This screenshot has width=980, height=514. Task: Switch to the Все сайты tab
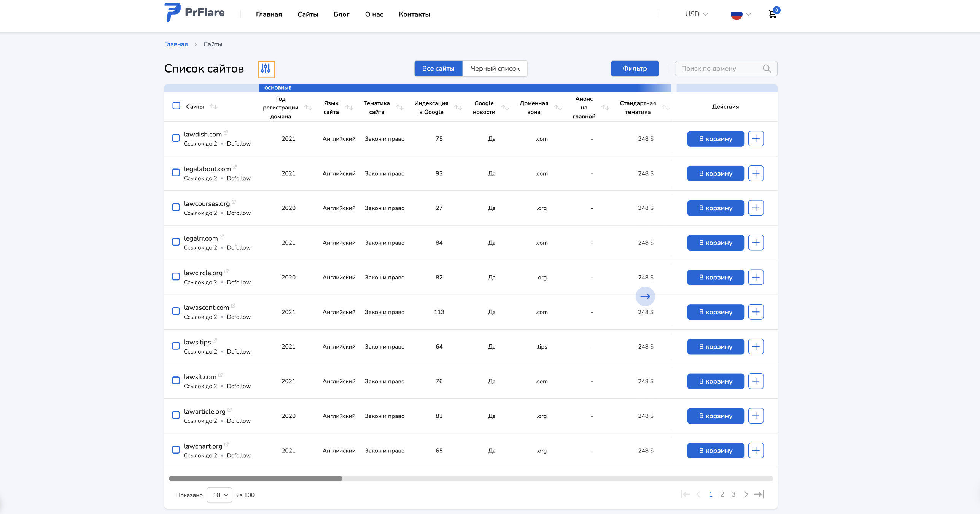pyautogui.click(x=438, y=68)
